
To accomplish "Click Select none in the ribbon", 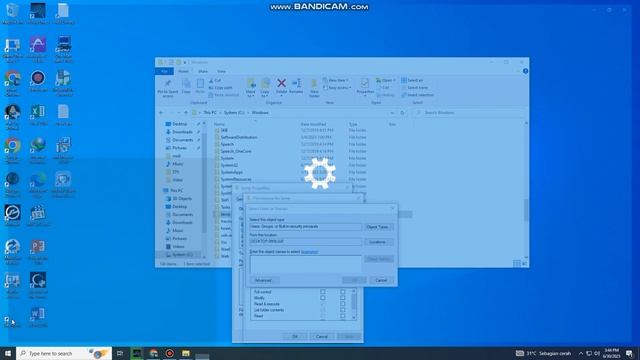I will point(414,88).
